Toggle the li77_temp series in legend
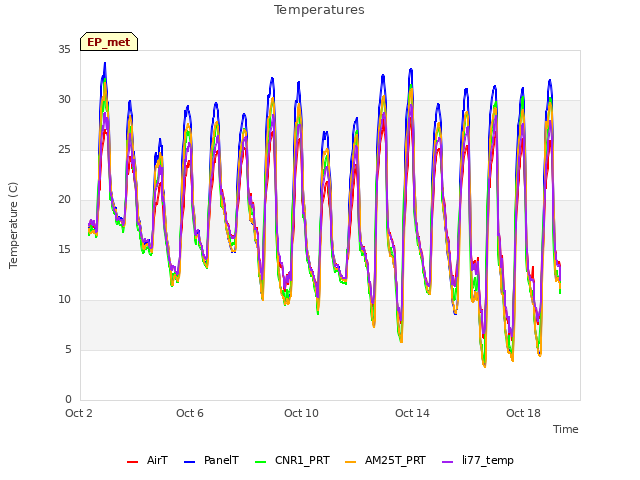The height and width of the screenshot is (480, 640). tap(478, 461)
